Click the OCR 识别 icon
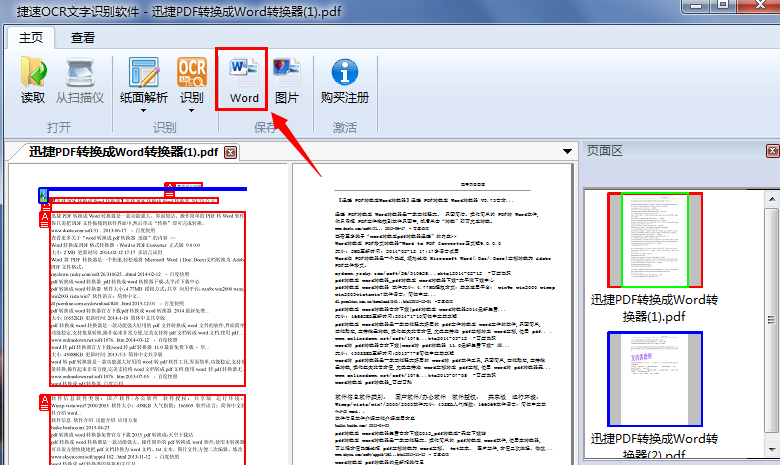 192,73
